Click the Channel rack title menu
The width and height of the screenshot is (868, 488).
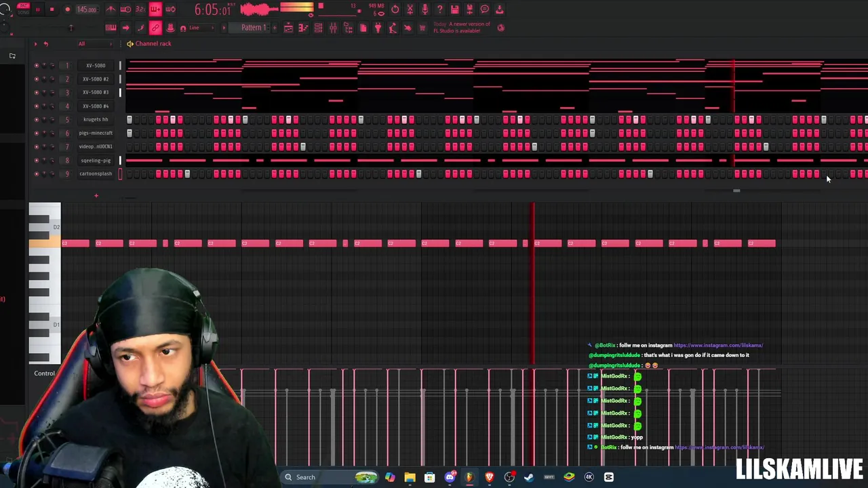click(x=153, y=43)
